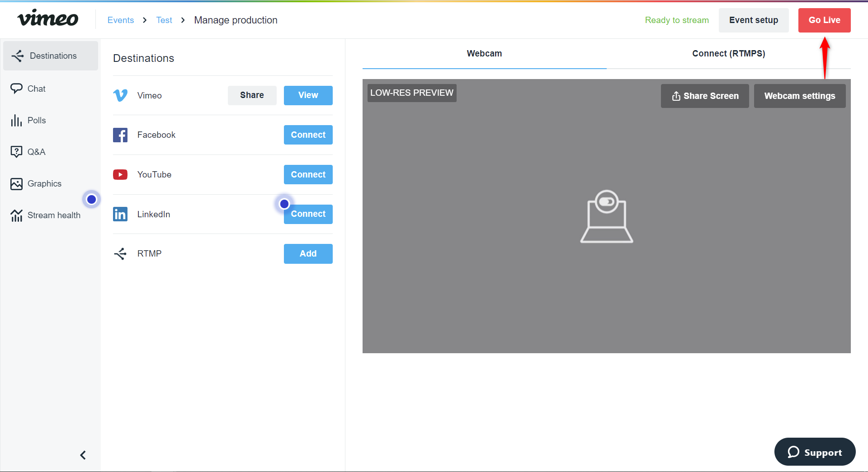Open the Graphics panel icon
This screenshot has width=868, height=472.
pyautogui.click(x=16, y=183)
